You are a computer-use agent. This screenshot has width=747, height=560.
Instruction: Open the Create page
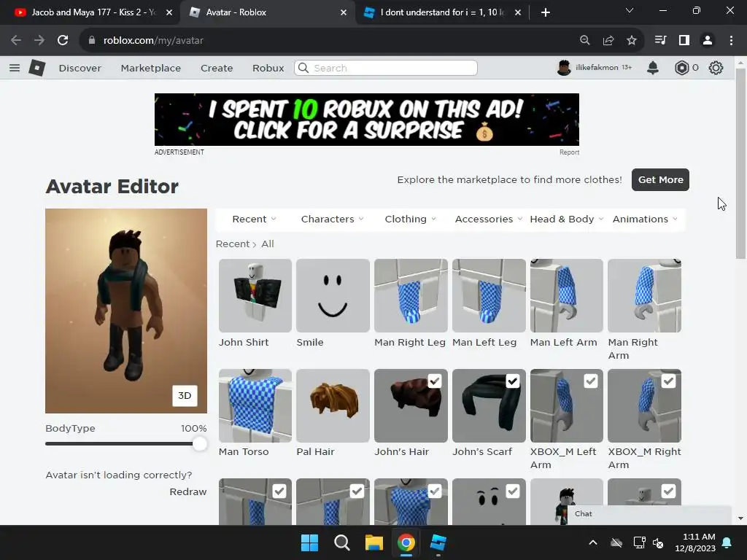217,68
